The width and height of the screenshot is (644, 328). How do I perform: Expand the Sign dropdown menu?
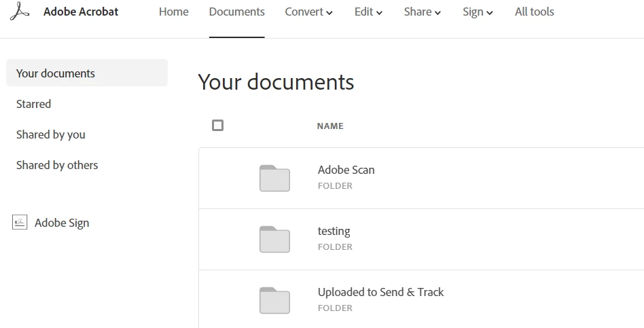click(x=478, y=12)
